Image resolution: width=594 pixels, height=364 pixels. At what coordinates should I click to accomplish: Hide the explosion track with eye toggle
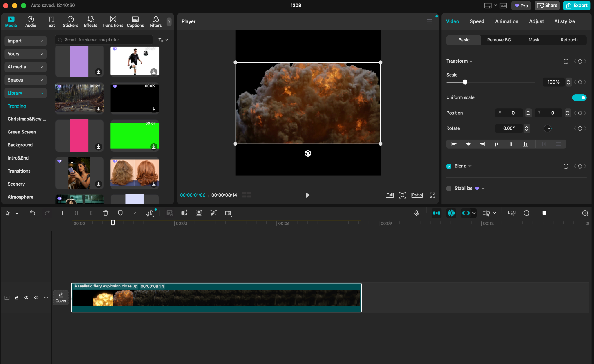pos(26,298)
